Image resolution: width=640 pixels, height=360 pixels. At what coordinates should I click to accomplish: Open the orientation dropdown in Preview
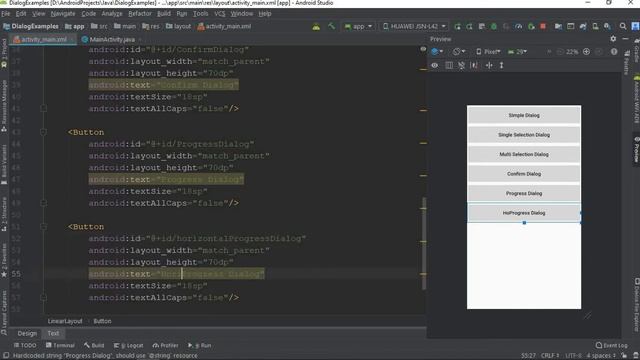pyautogui.click(x=459, y=52)
